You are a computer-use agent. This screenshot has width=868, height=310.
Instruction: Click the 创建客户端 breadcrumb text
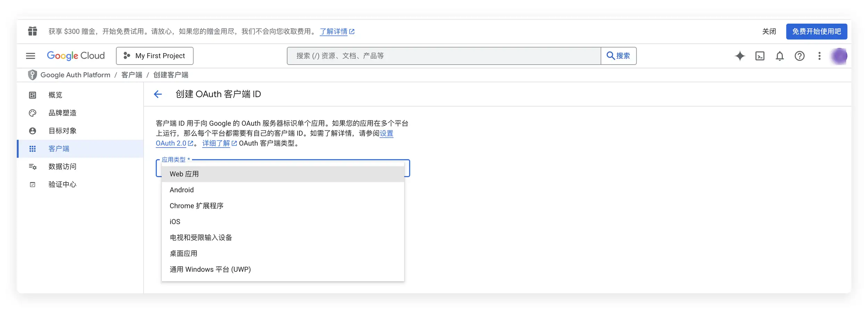pyautogui.click(x=171, y=75)
